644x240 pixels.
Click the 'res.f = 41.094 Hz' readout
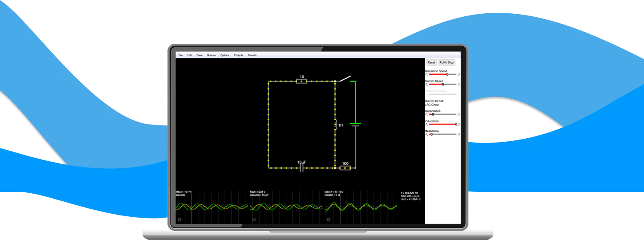tap(411, 199)
